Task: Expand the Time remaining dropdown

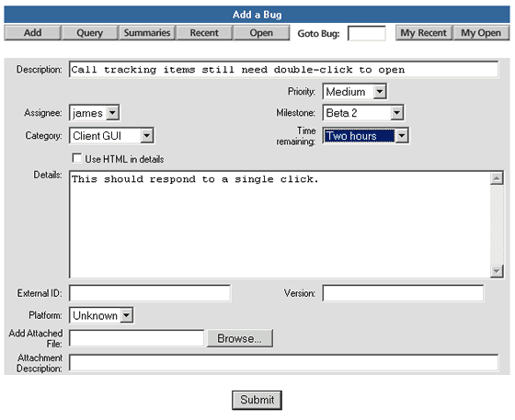Action: pyautogui.click(x=366, y=136)
